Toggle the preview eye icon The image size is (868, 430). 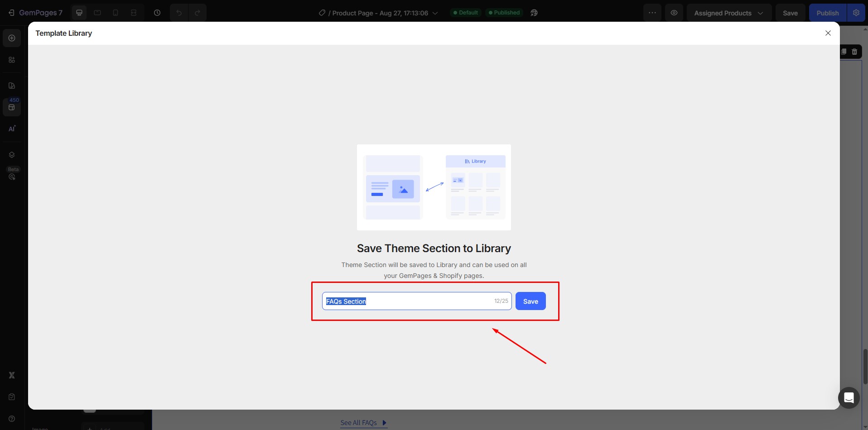(674, 13)
